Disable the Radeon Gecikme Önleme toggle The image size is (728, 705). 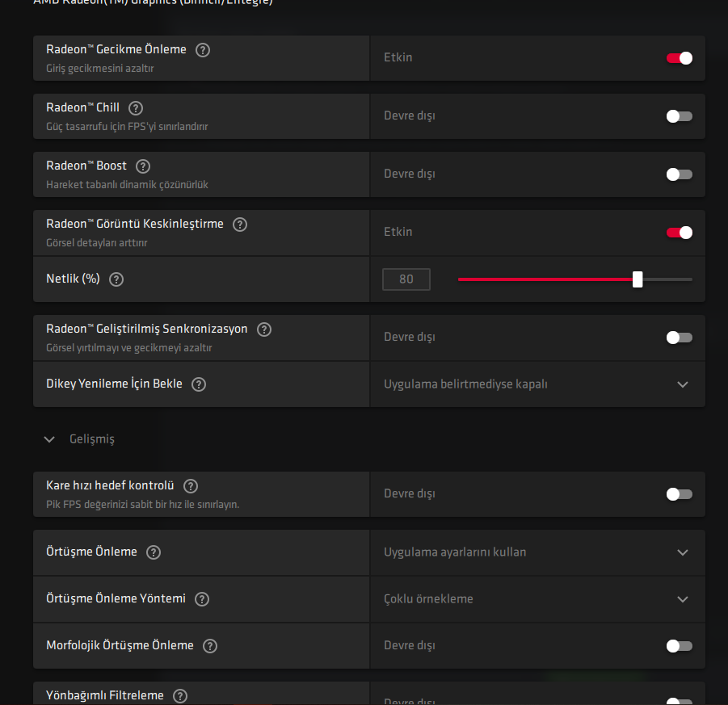click(x=679, y=58)
